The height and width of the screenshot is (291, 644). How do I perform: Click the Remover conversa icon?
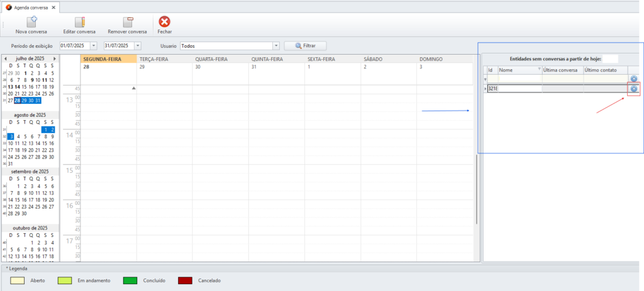[127, 22]
